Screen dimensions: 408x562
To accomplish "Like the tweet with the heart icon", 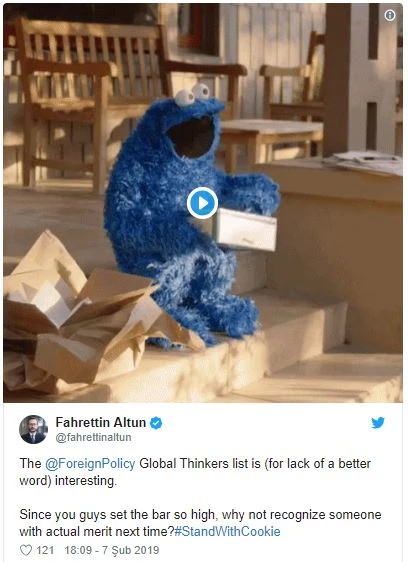I will [x=26, y=550].
